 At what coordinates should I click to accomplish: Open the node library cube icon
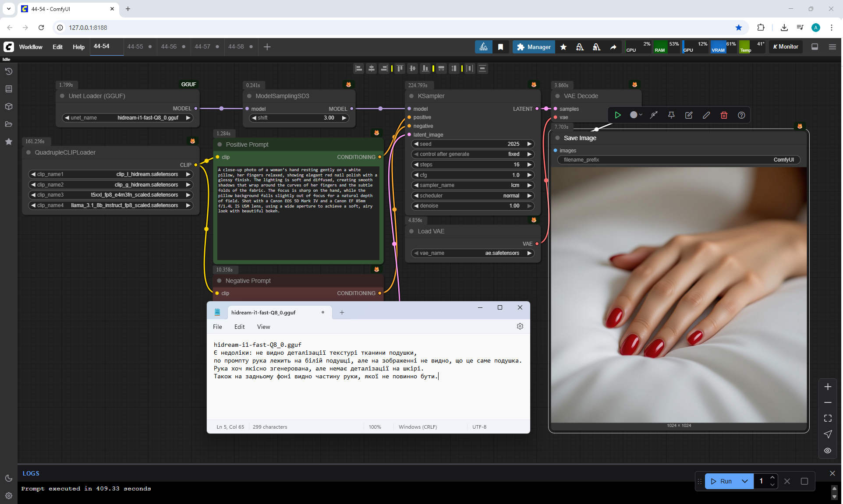point(8,106)
